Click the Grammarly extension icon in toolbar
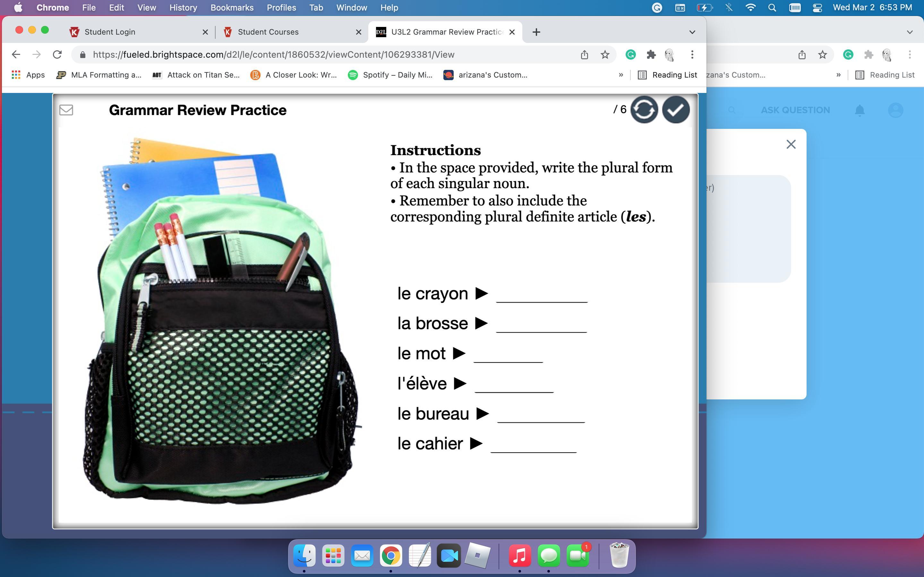The width and height of the screenshot is (924, 577). click(x=630, y=54)
